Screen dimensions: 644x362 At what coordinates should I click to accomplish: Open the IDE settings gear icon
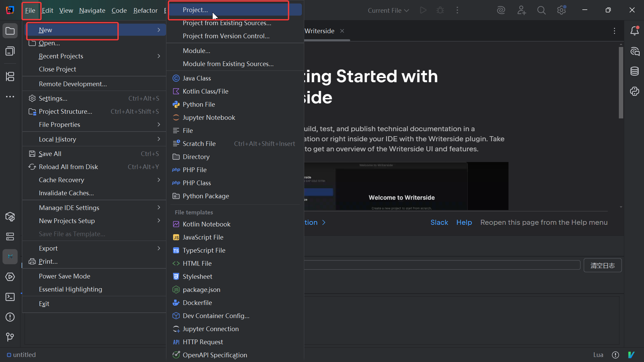pos(561,10)
